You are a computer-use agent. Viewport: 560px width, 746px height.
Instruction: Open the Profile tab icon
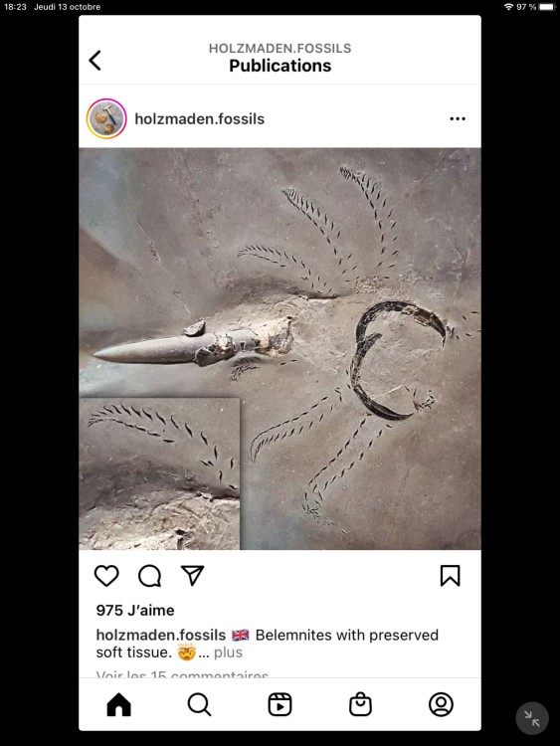point(441,704)
